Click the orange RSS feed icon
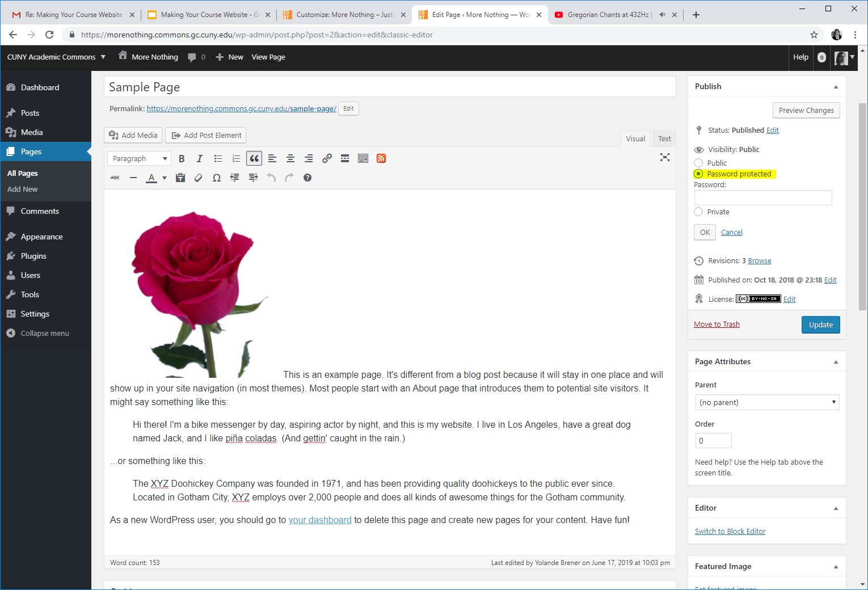 click(x=381, y=159)
